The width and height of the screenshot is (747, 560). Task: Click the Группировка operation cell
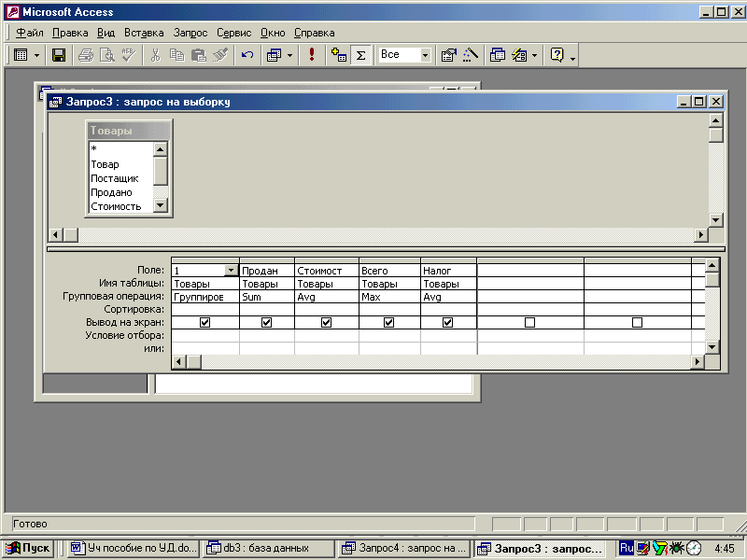click(x=204, y=297)
